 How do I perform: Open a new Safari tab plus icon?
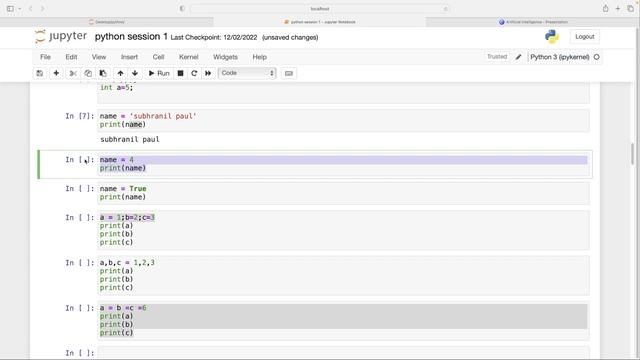618,9
